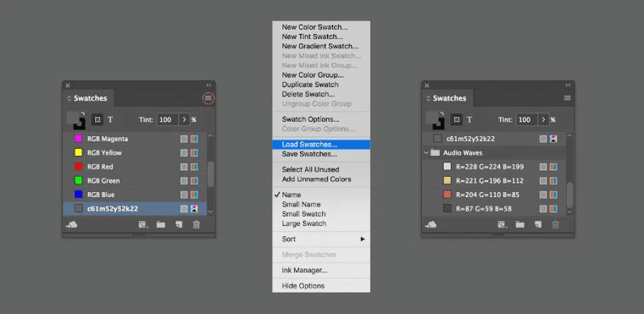Collapse the Audio Waves color group
The width and height of the screenshot is (644, 314).
(x=426, y=152)
